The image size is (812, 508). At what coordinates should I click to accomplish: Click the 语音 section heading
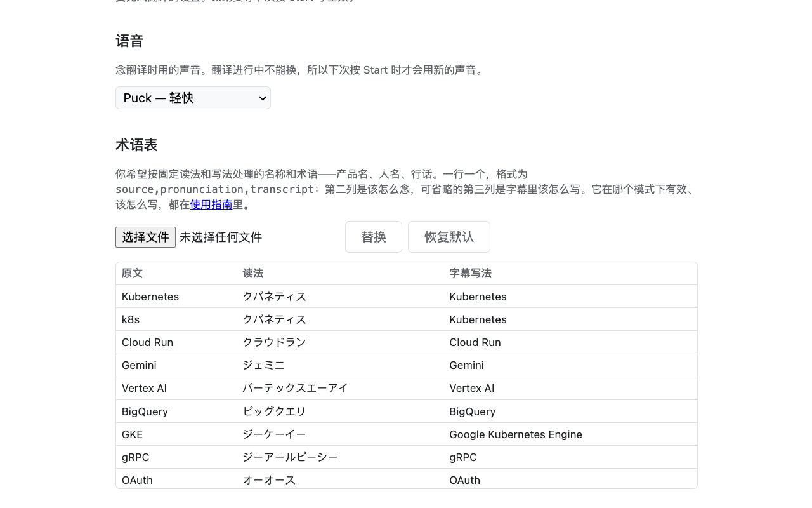pyautogui.click(x=129, y=41)
